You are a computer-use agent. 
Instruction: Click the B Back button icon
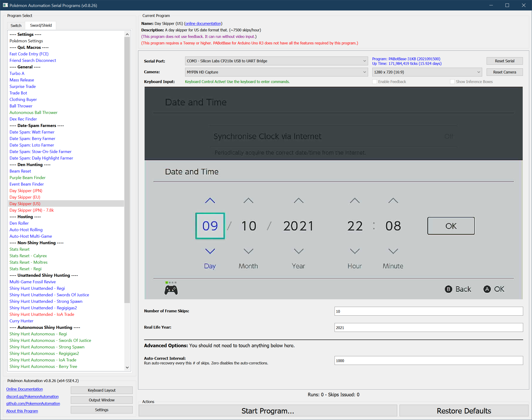point(448,289)
